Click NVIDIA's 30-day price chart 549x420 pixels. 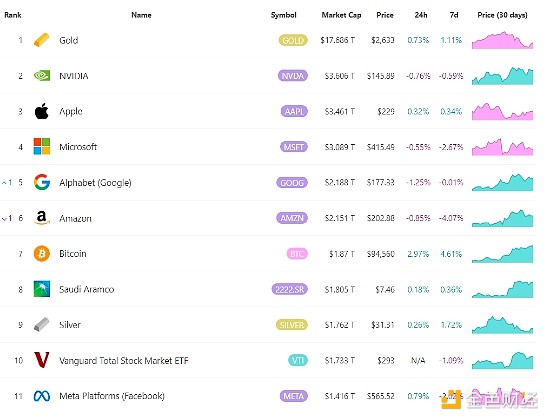click(502, 76)
